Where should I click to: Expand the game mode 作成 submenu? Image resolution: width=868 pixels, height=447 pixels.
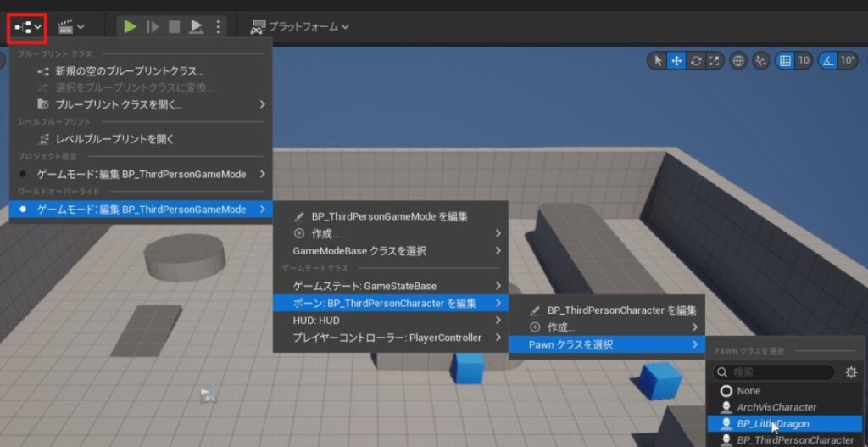(x=390, y=234)
